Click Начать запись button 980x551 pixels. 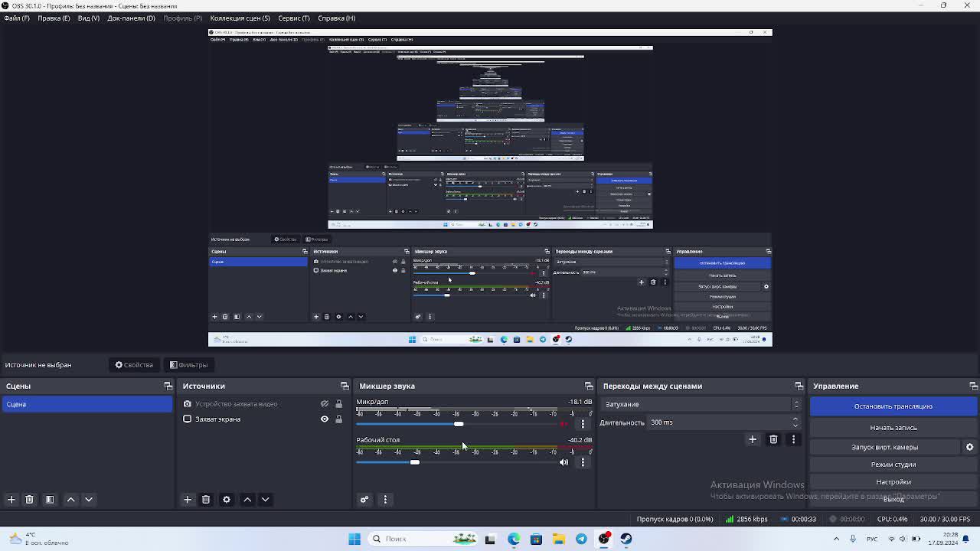coord(893,428)
